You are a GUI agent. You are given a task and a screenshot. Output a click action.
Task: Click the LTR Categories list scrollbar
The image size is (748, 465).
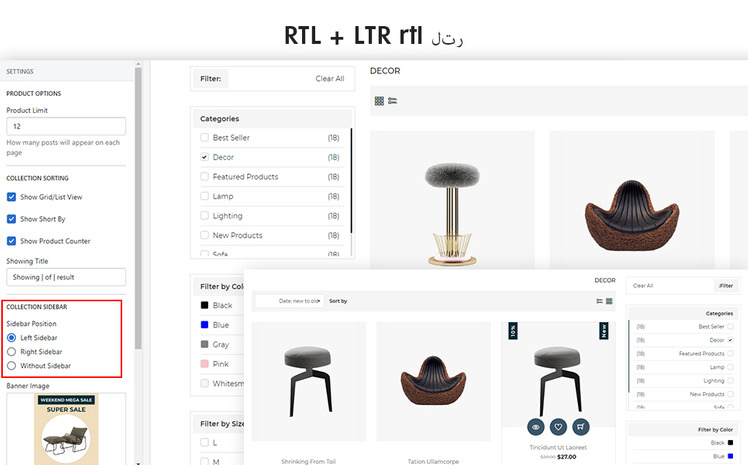coord(352,180)
